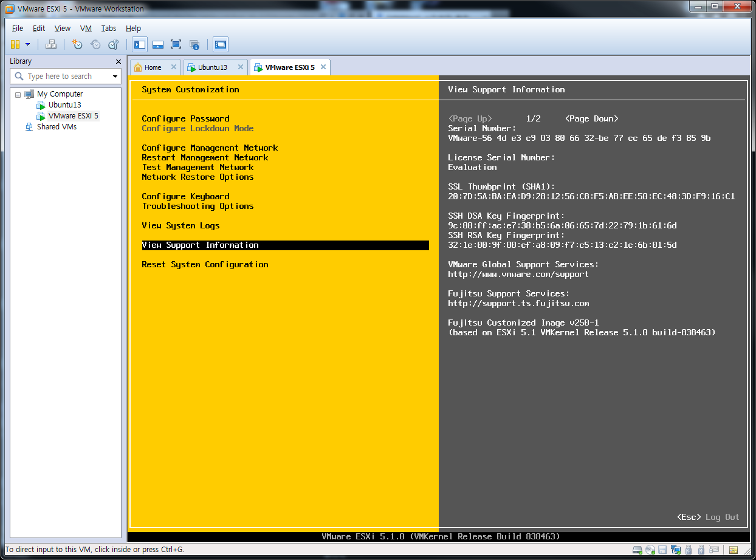Select the VMware ESXi 5 tab
Viewport: 756px width, 560px height.
coord(290,67)
